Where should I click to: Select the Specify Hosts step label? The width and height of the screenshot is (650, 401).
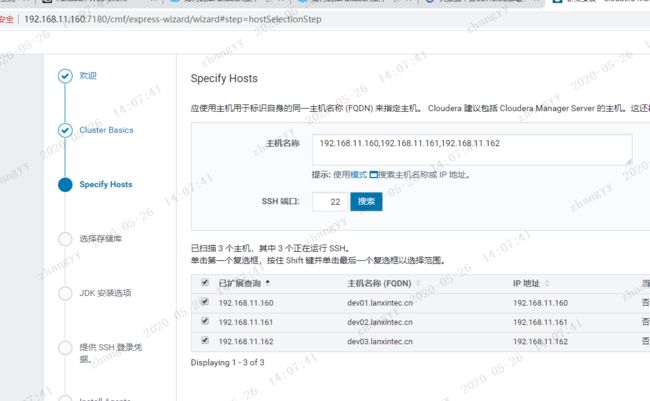pyautogui.click(x=106, y=185)
